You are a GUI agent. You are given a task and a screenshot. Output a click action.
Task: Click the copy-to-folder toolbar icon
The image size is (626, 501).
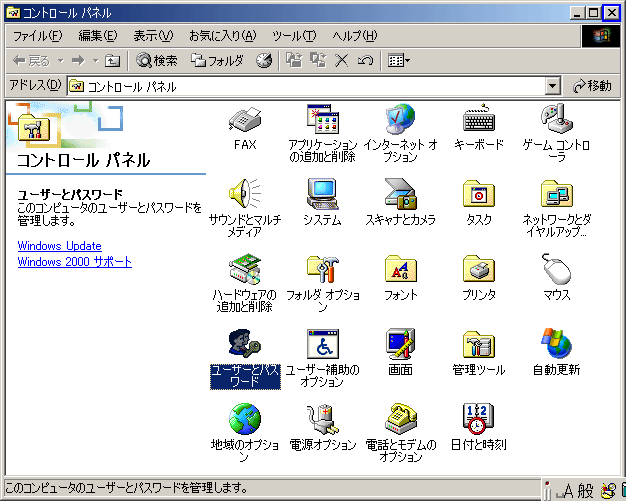[x=318, y=61]
